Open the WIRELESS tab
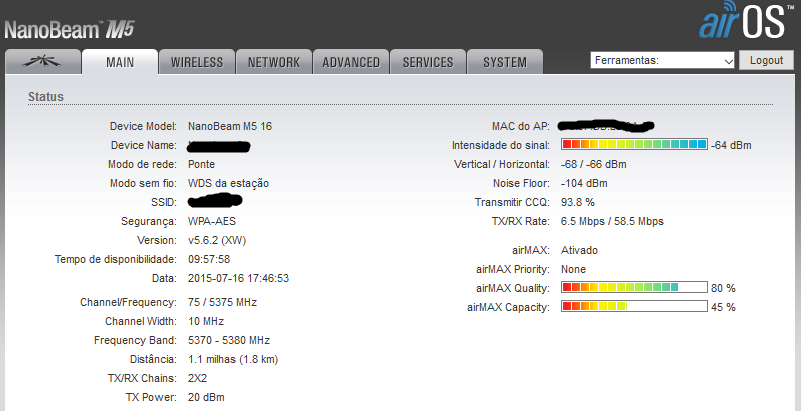The image size is (801, 411). pos(197,62)
